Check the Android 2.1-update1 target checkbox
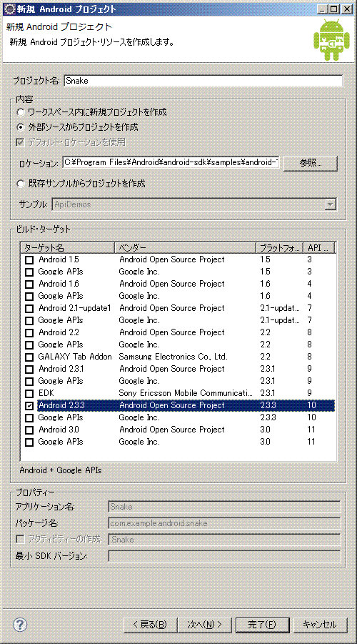 tap(29, 309)
